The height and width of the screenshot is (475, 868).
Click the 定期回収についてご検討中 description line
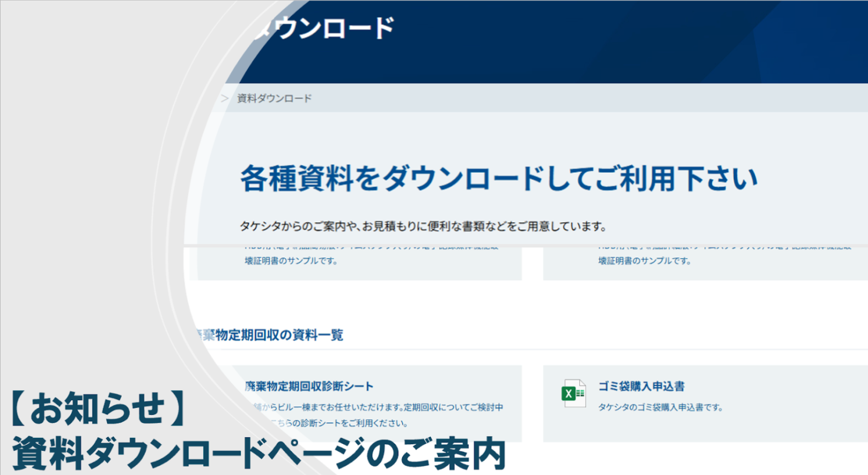pos(377,407)
